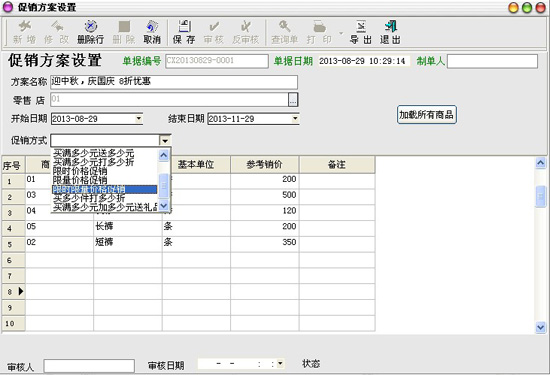550x375 pixels.
Task: Select row header number 6
Action: pos(13,260)
